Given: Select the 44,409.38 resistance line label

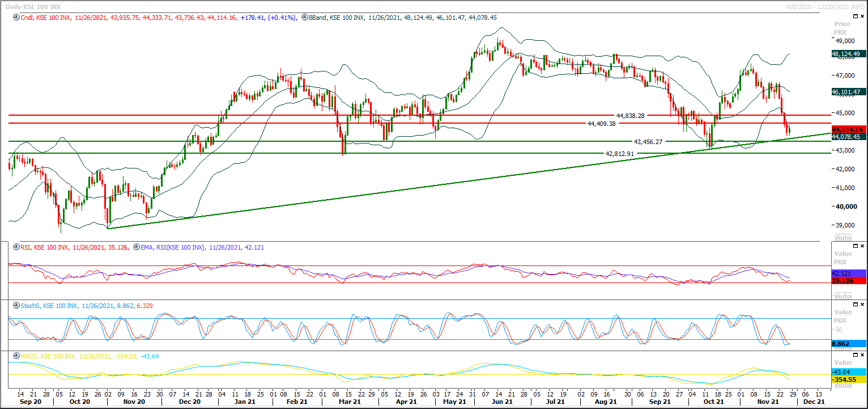Looking at the screenshot, I should [601, 123].
